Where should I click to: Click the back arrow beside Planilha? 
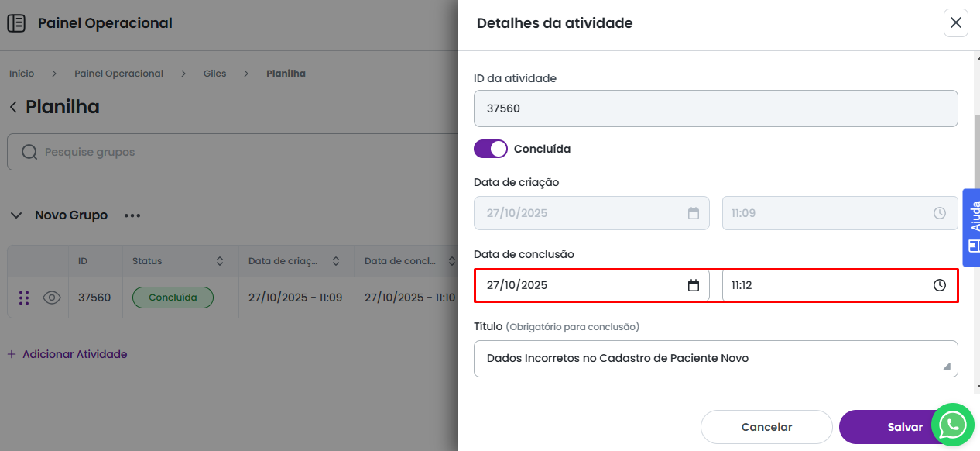pyautogui.click(x=13, y=107)
